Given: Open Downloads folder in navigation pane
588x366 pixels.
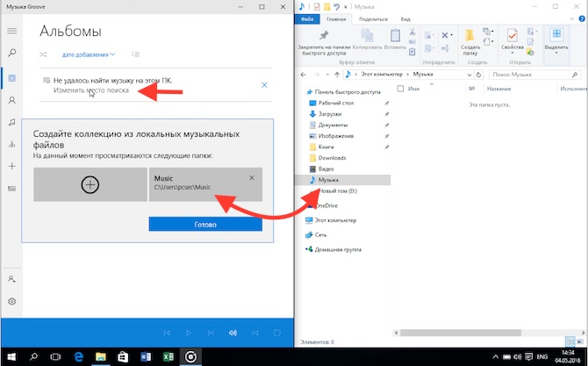Looking at the screenshot, I should point(333,158).
